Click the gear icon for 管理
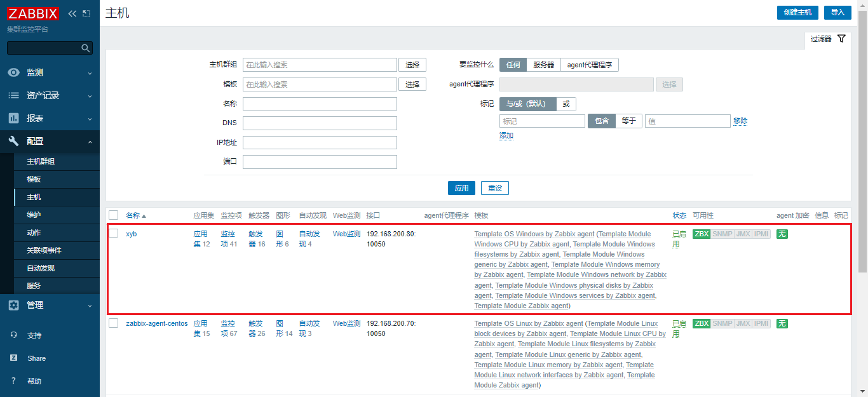868x397 pixels. click(x=13, y=305)
